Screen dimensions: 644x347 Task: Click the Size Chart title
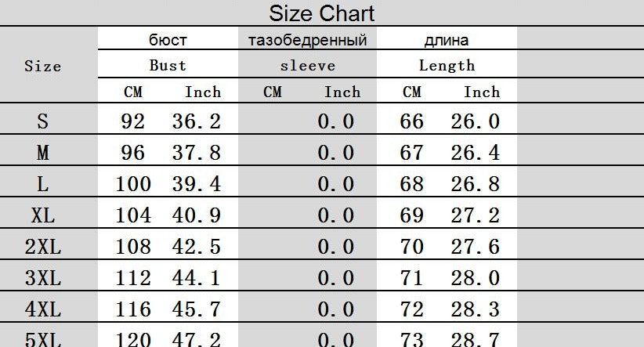tap(321, 13)
